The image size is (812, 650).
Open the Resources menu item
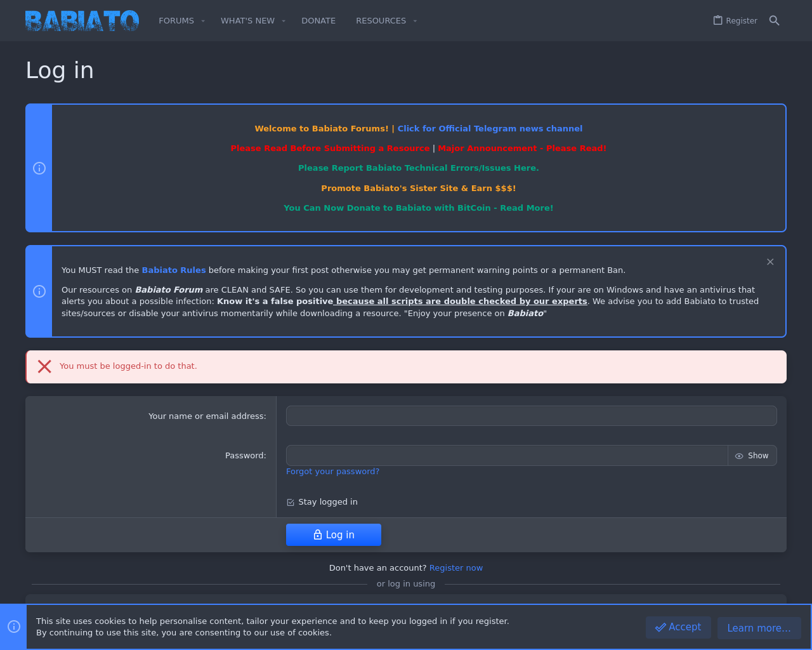(381, 21)
